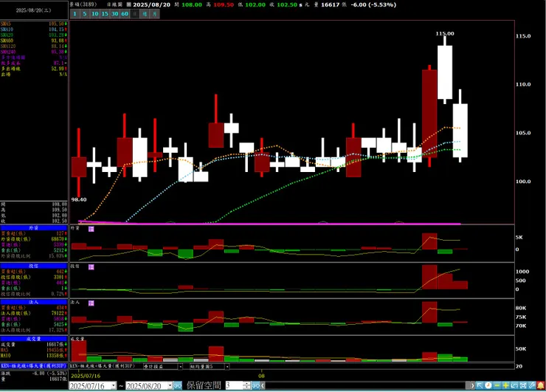Open the end date 2025/08/20 dropdown
The width and height of the screenshot is (546, 392).
[170, 386]
